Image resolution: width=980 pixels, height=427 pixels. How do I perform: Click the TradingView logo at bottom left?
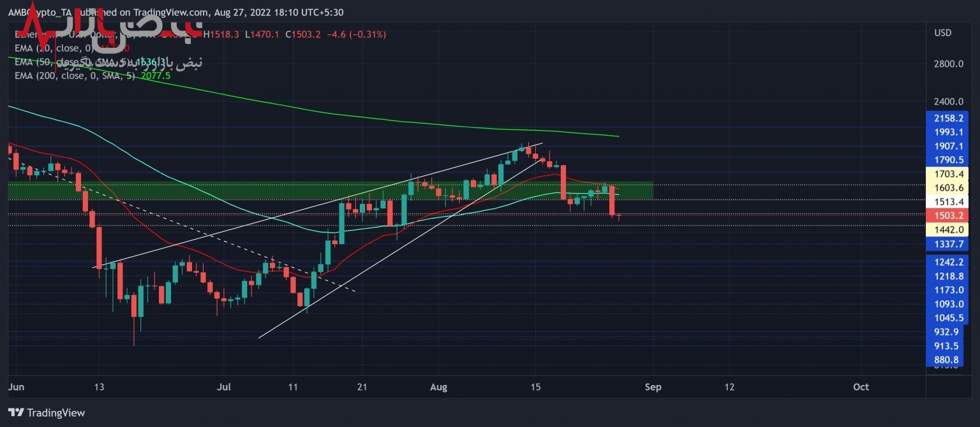coord(47,413)
